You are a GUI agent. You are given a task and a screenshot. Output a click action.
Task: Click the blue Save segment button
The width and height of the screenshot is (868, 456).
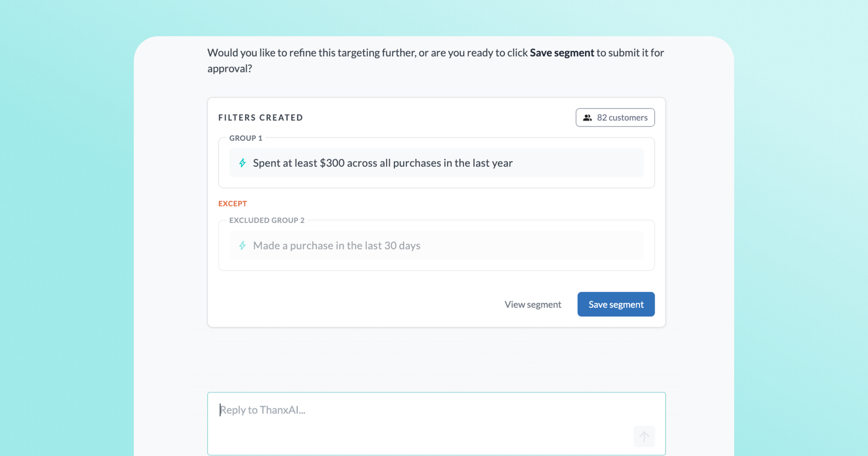(616, 305)
